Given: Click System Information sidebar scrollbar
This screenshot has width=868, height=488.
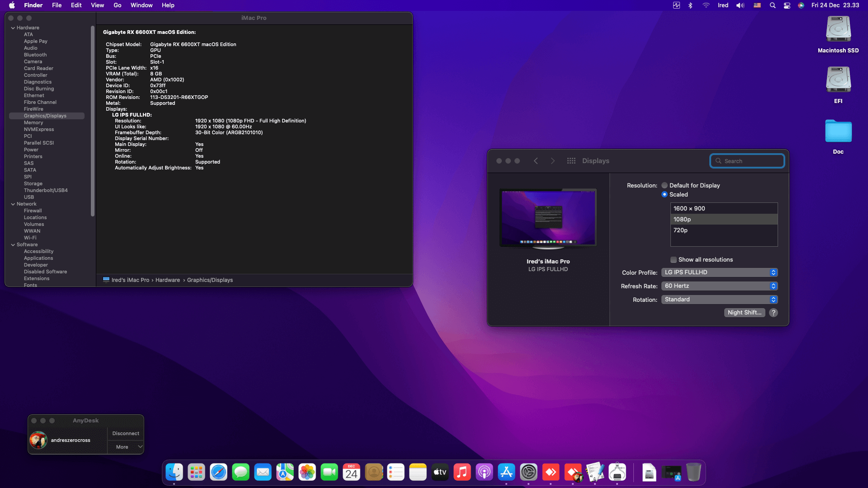Looking at the screenshot, I should [x=93, y=122].
